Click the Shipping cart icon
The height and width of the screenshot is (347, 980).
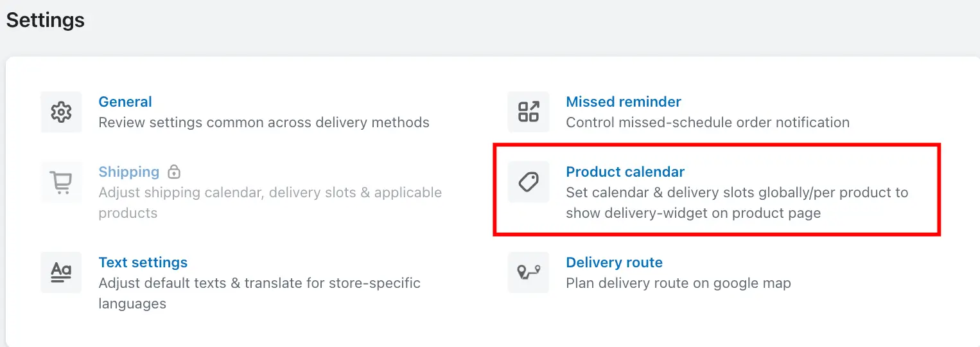61,182
